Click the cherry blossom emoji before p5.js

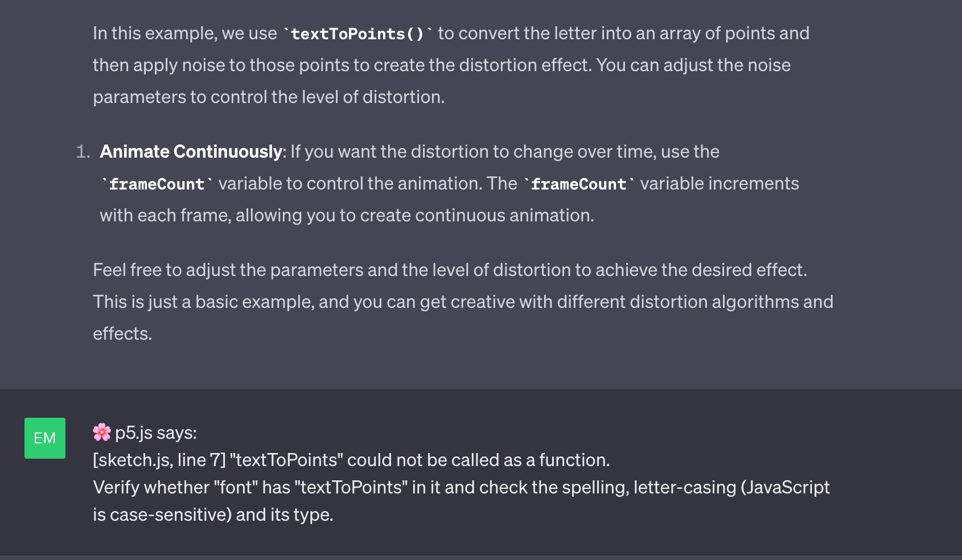pos(102,433)
